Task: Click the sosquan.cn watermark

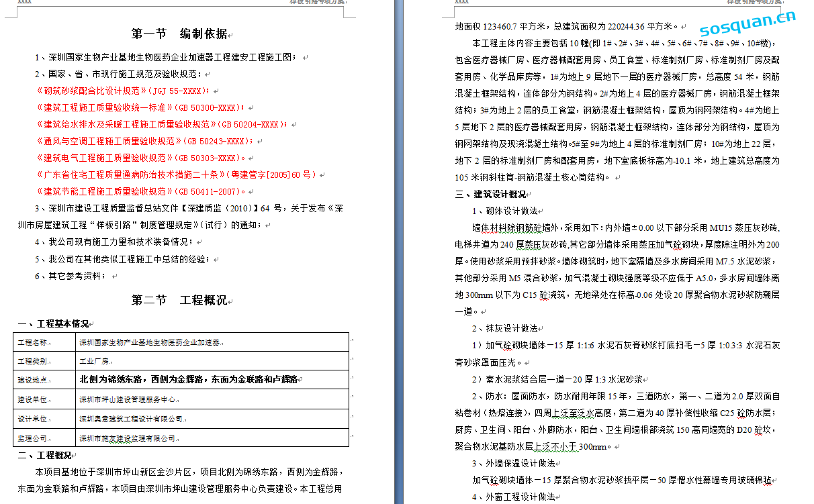Action: pos(747,25)
